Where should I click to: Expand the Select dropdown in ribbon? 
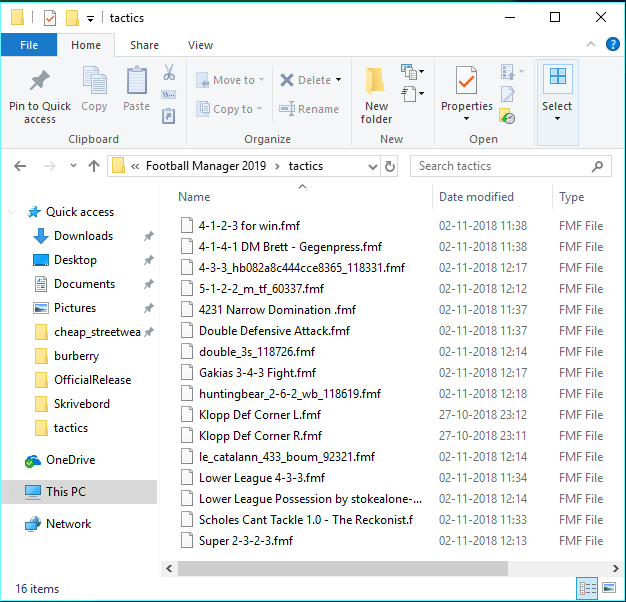click(x=557, y=118)
